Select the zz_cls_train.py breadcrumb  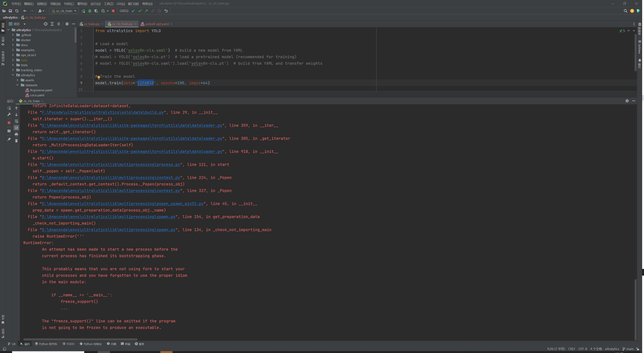pyautogui.click(x=35, y=17)
